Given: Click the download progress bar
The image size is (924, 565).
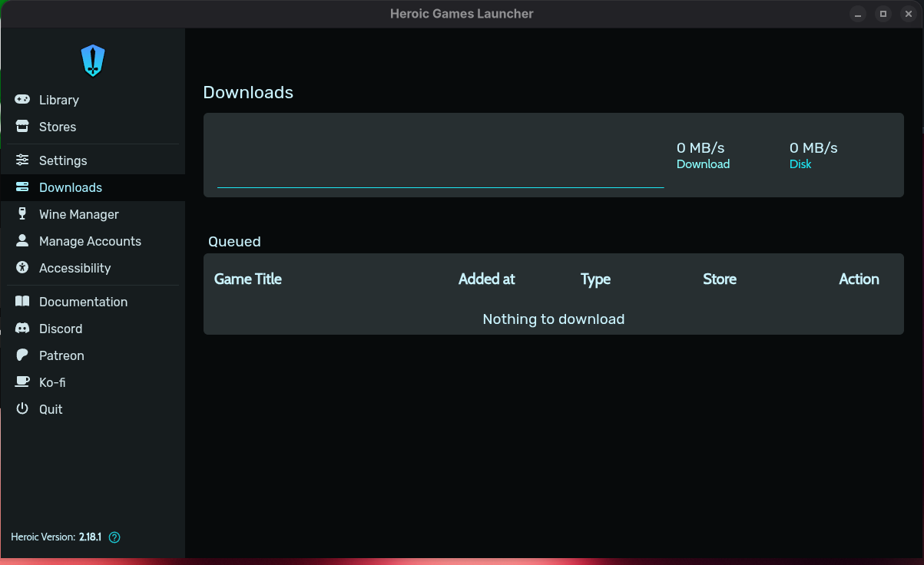Looking at the screenshot, I should click(440, 187).
